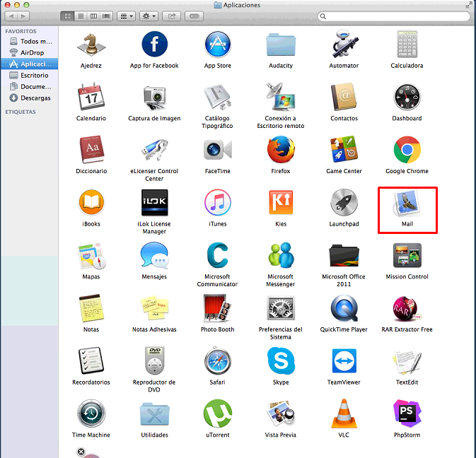Select Captura de Imagen icon
This screenshot has height=458, width=476.
point(154,98)
